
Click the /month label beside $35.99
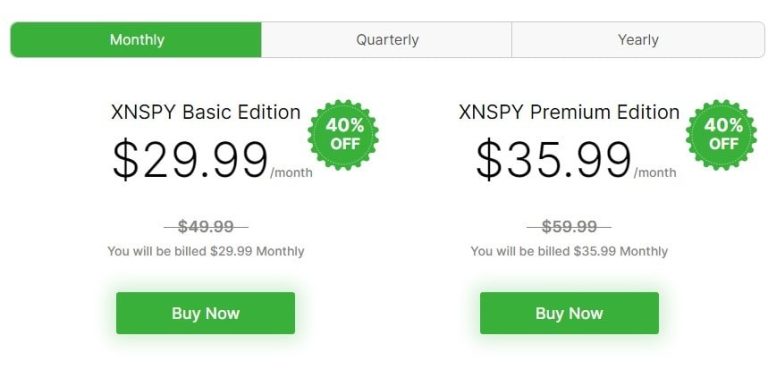(655, 172)
